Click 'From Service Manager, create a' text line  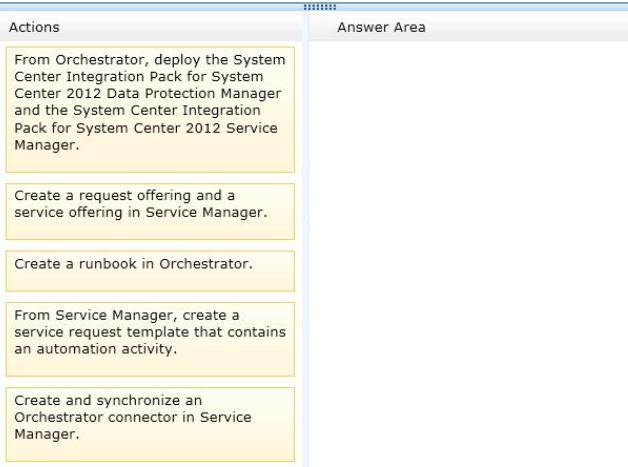pos(127,315)
